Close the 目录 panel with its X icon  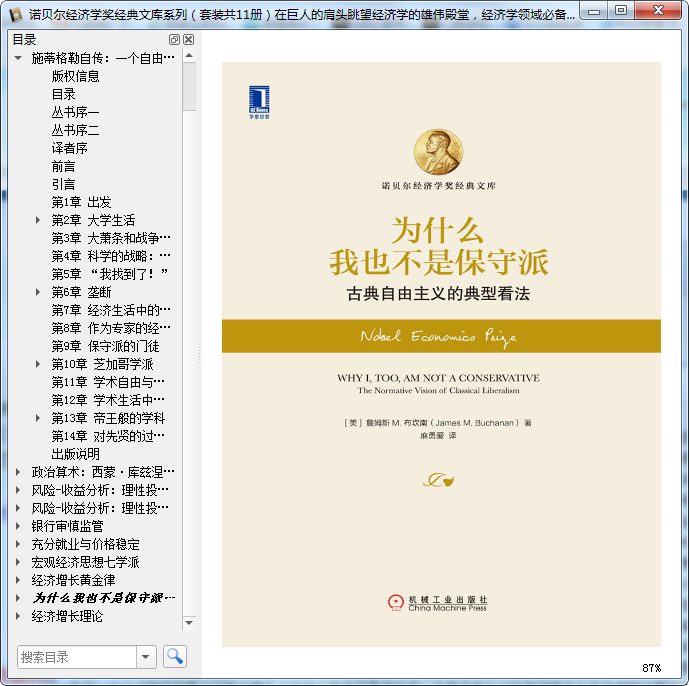point(189,40)
